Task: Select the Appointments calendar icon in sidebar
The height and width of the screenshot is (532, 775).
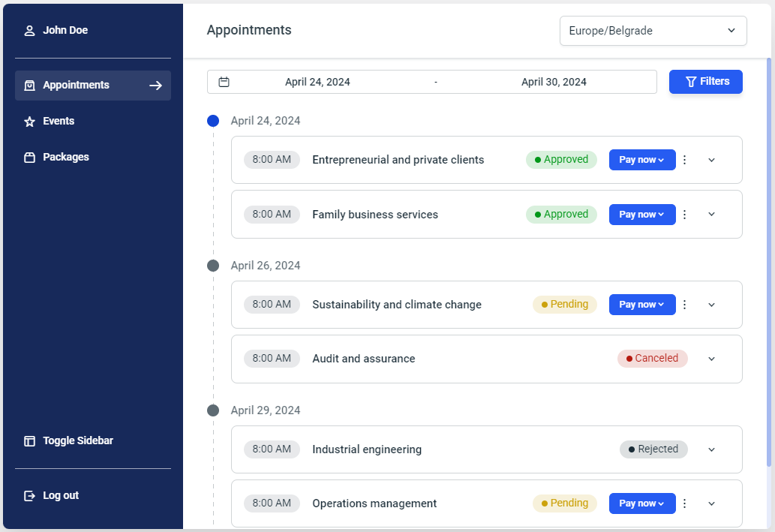Action: (30, 86)
